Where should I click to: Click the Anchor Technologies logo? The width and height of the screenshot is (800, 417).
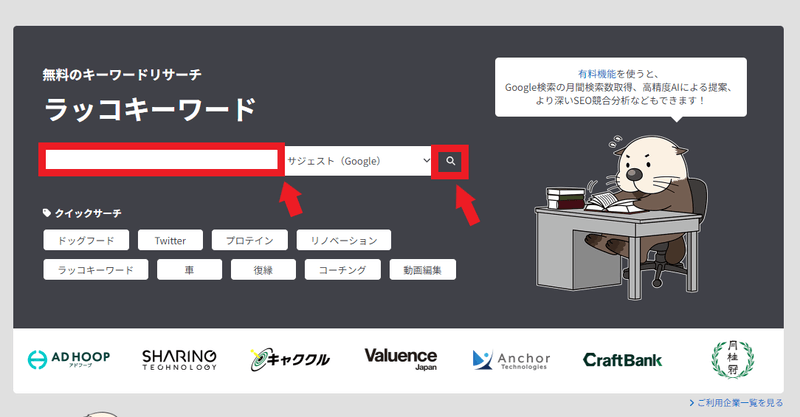(511, 360)
